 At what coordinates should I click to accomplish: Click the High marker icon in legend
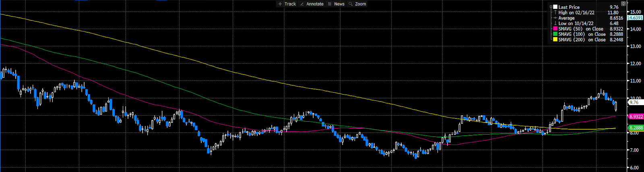555,12
